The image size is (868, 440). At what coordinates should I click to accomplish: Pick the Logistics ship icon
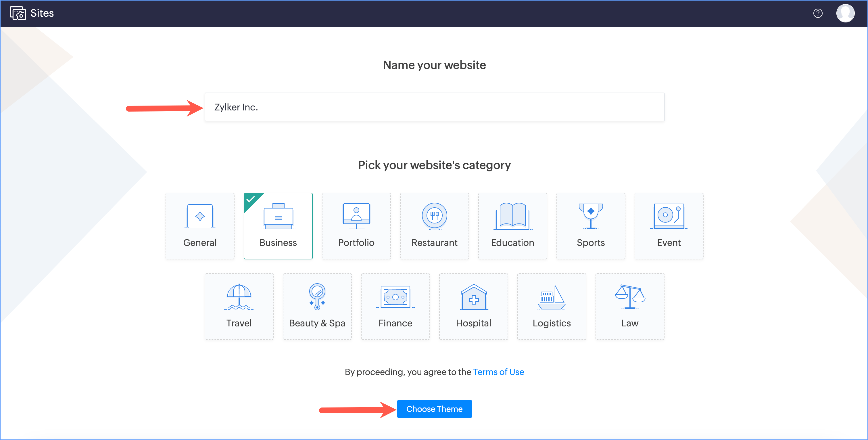point(551,297)
